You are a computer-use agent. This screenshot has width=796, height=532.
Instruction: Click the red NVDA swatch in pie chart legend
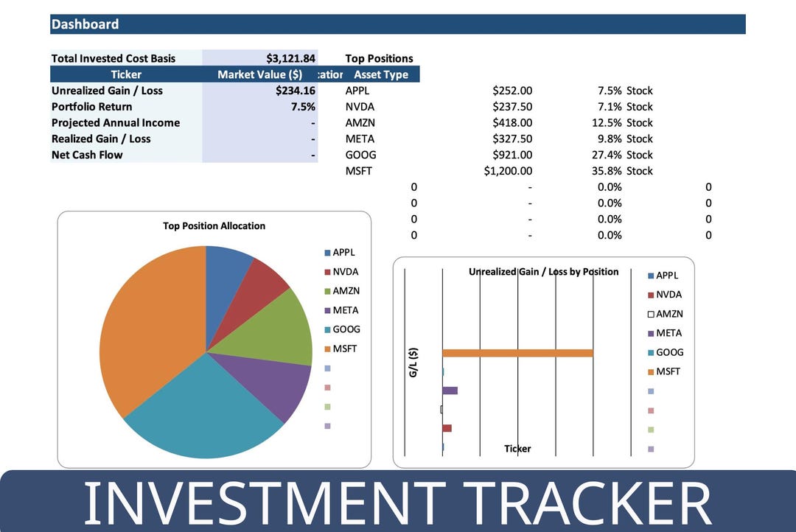click(x=327, y=272)
